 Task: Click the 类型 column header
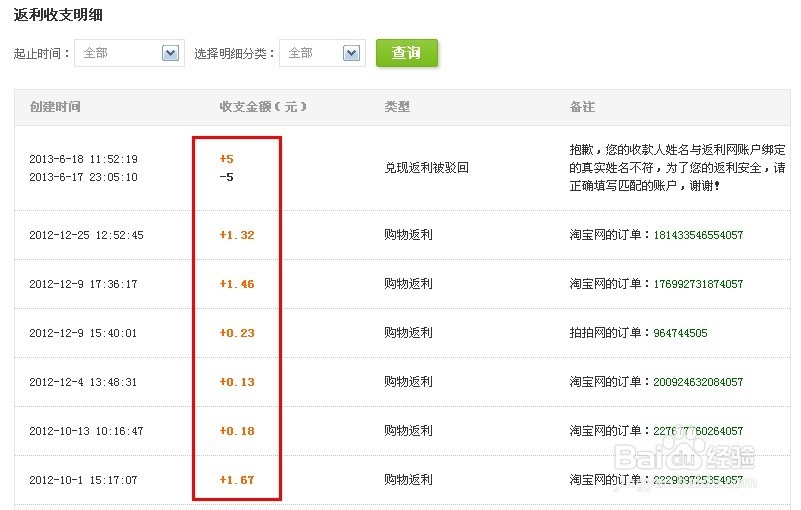tap(397, 107)
